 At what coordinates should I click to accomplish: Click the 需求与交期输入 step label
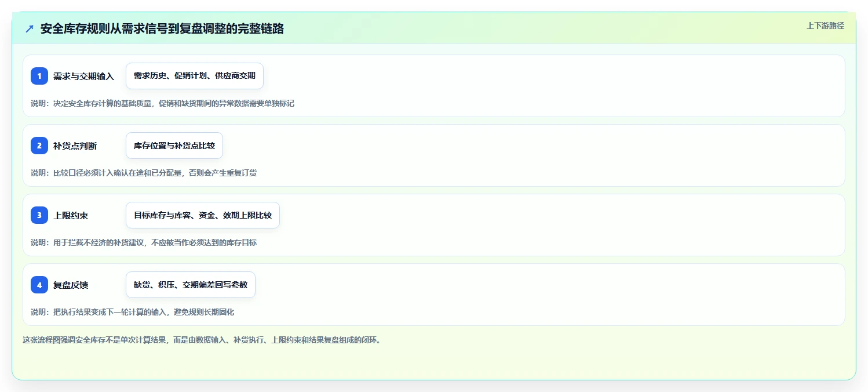[83, 76]
